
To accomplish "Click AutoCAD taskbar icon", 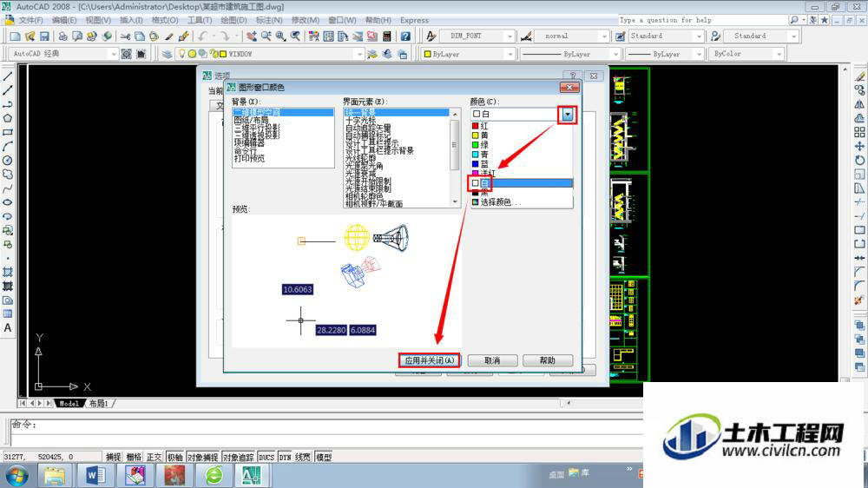I will pos(252,476).
